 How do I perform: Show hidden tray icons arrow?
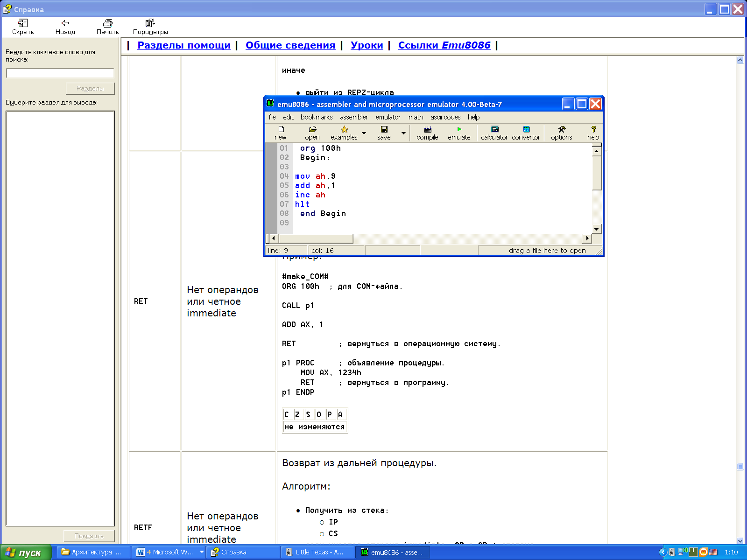click(662, 552)
